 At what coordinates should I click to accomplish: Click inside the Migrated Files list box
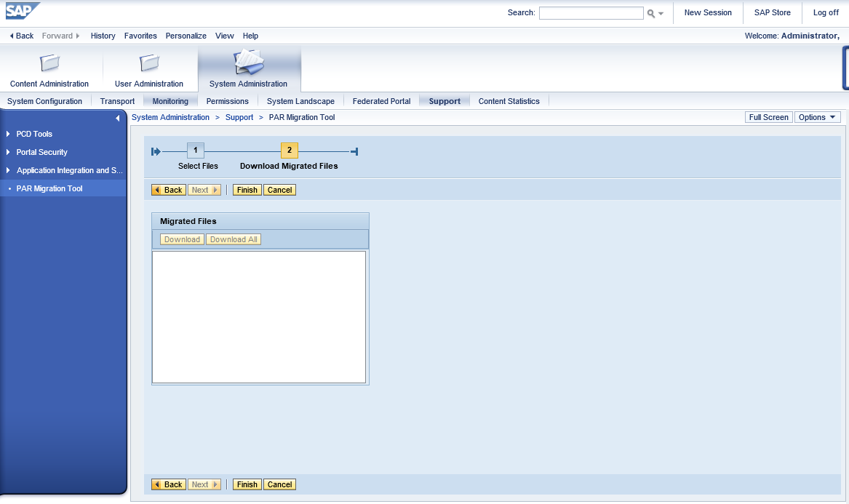pos(259,317)
